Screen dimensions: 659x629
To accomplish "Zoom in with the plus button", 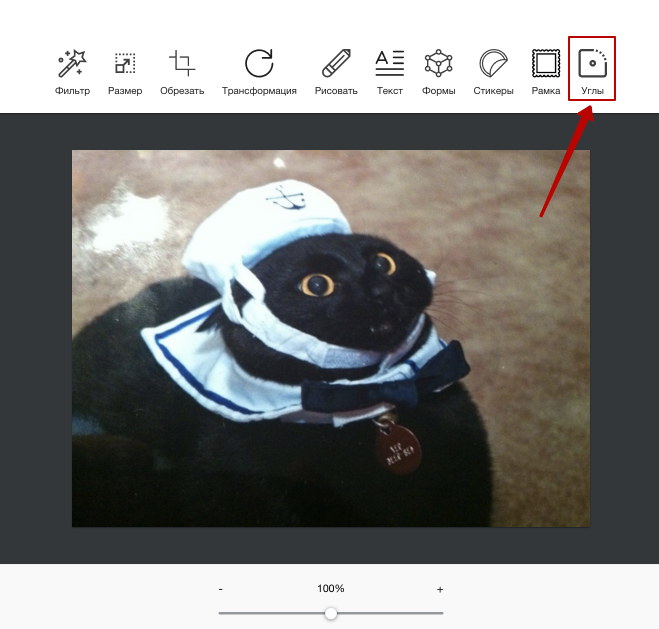I will pos(440,590).
